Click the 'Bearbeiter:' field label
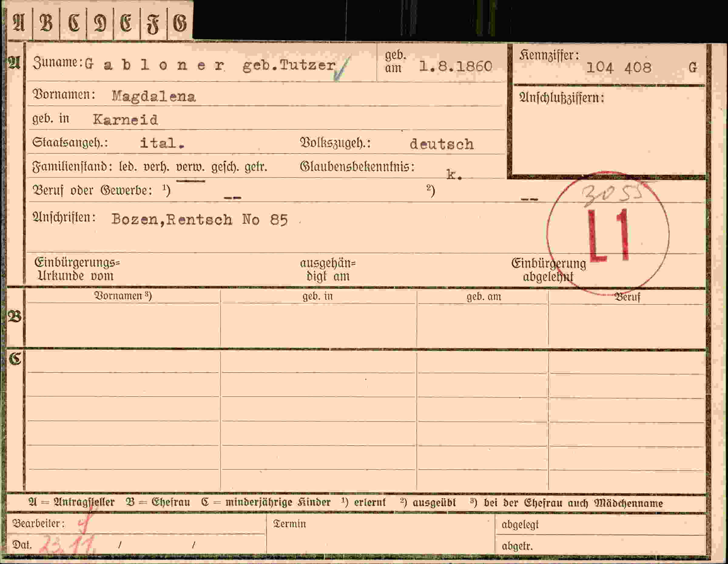The width and height of the screenshot is (728, 564). [x=38, y=524]
